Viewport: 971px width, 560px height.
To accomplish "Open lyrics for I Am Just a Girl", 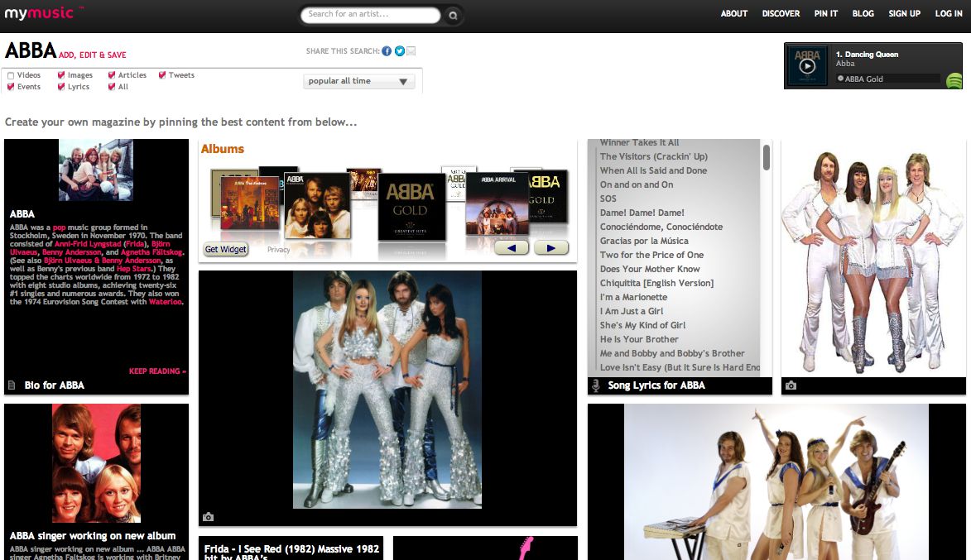I will [631, 311].
